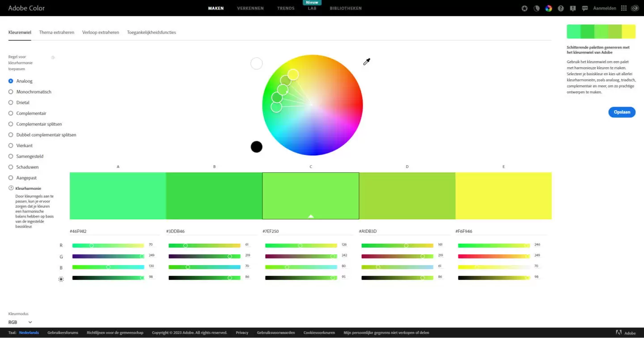Click the Opslaan button
Viewport: 644px width, 338px height.
[622, 112]
